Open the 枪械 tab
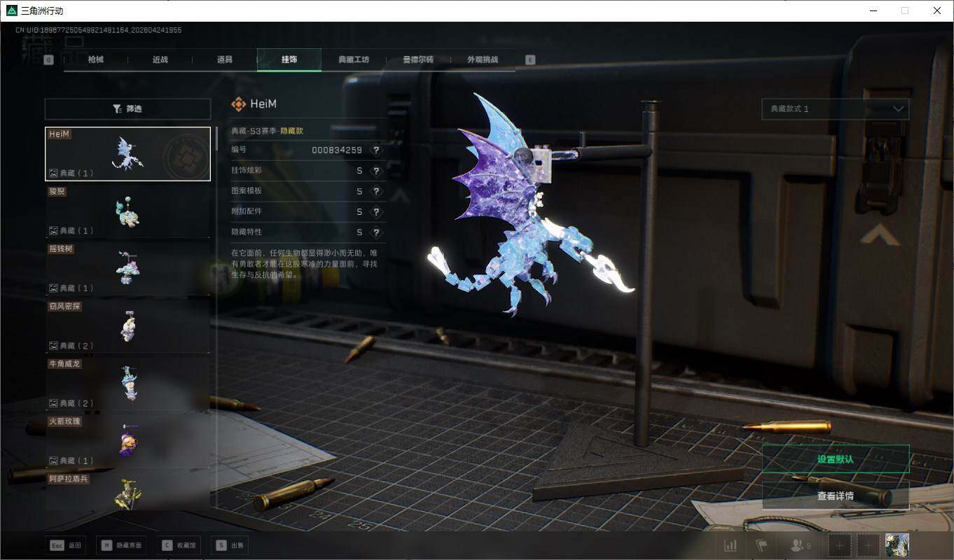 pyautogui.click(x=96, y=59)
